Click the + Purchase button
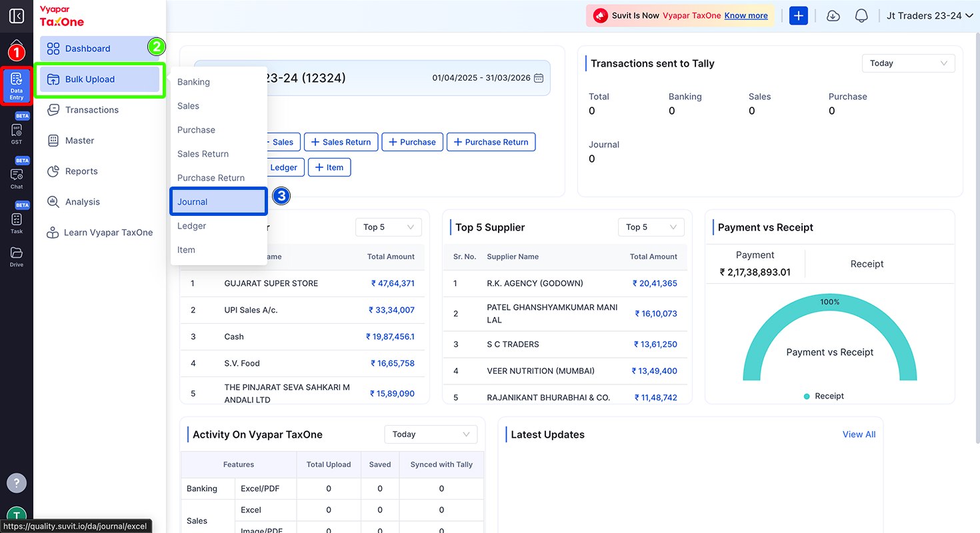 (412, 142)
